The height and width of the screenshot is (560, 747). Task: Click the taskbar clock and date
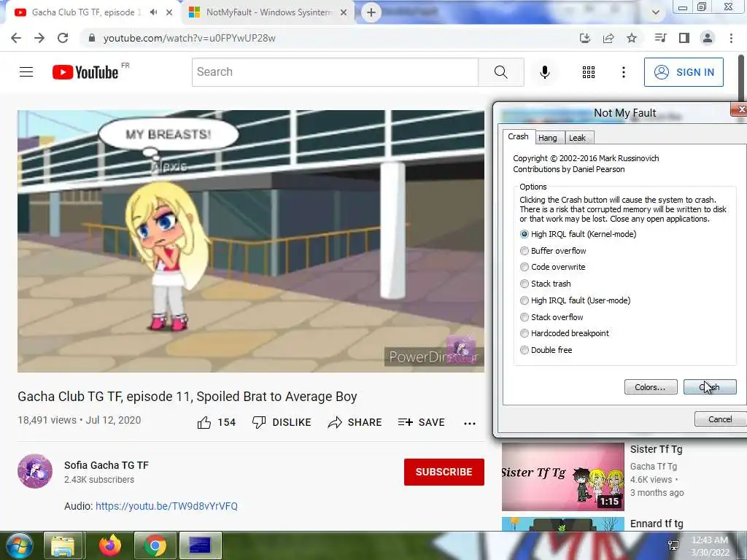click(x=710, y=546)
